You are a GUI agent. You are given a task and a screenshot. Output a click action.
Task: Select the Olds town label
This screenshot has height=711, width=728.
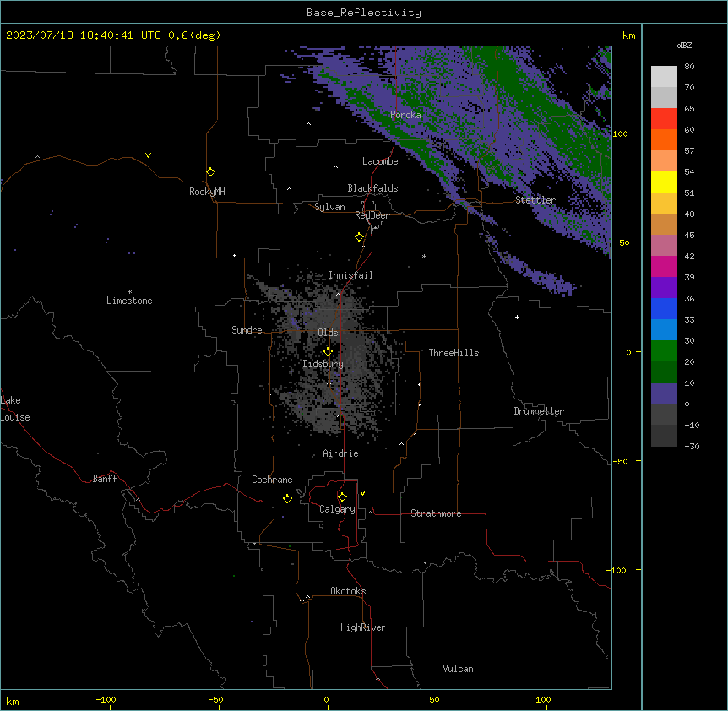(x=328, y=333)
